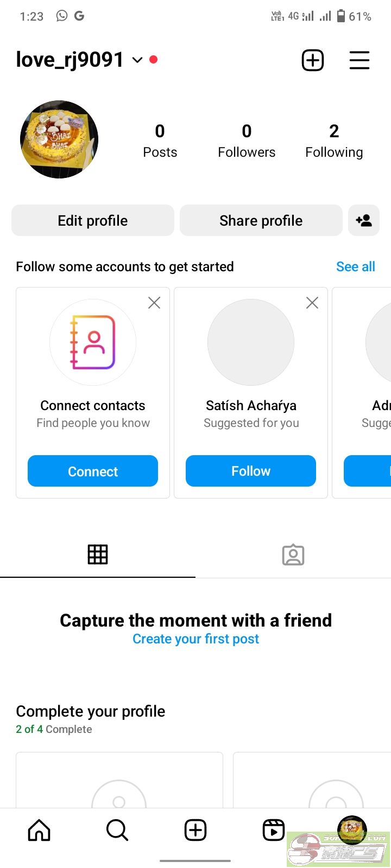The width and height of the screenshot is (391, 868).
Task: View the Following count list
Action: (x=334, y=141)
